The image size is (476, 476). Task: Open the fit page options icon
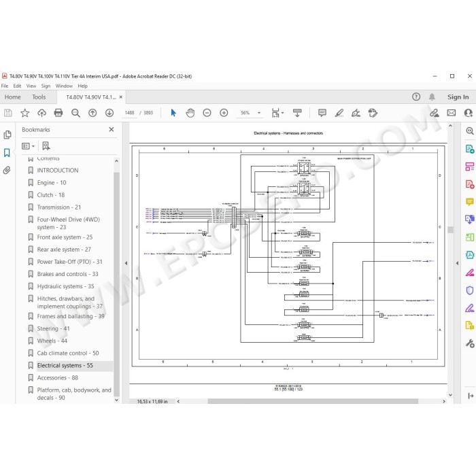pos(275,113)
